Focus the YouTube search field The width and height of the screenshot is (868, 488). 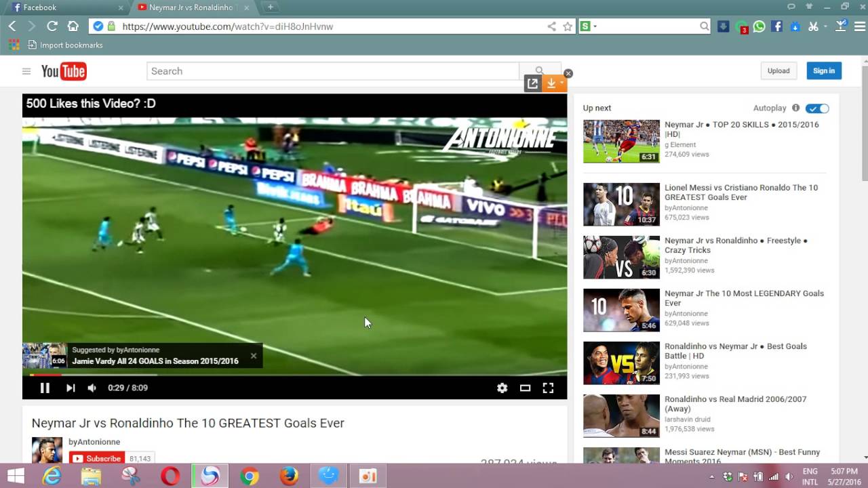[x=333, y=71]
